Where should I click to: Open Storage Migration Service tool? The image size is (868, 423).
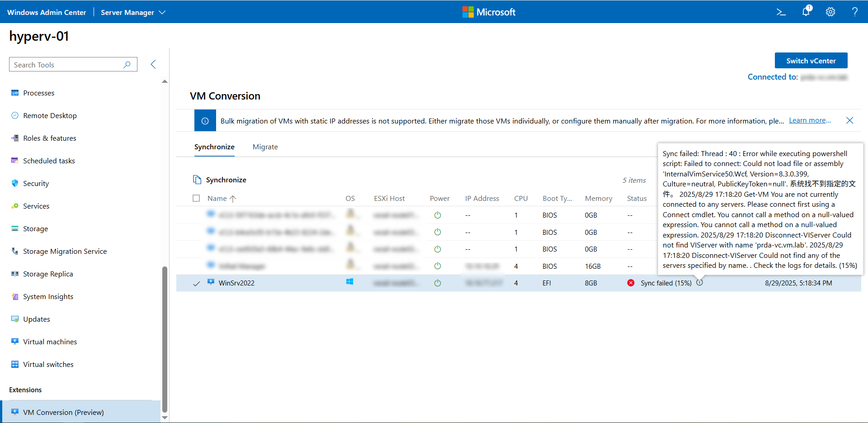(65, 251)
